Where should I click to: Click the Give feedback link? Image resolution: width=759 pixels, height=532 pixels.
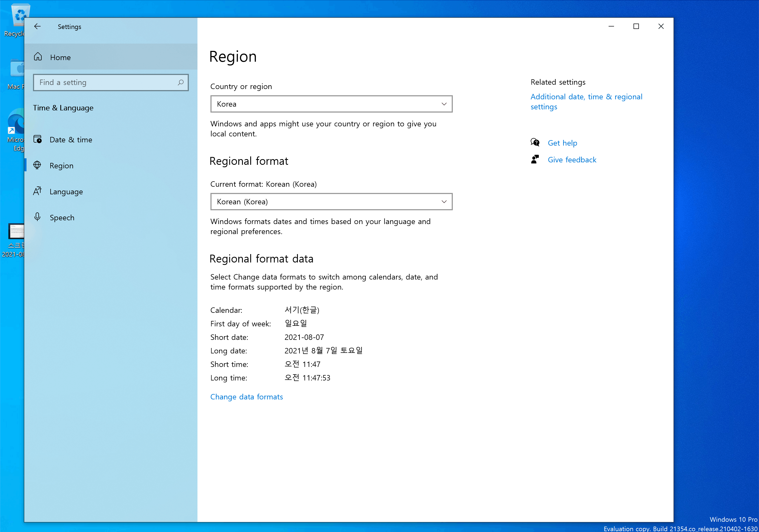tap(572, 160)
